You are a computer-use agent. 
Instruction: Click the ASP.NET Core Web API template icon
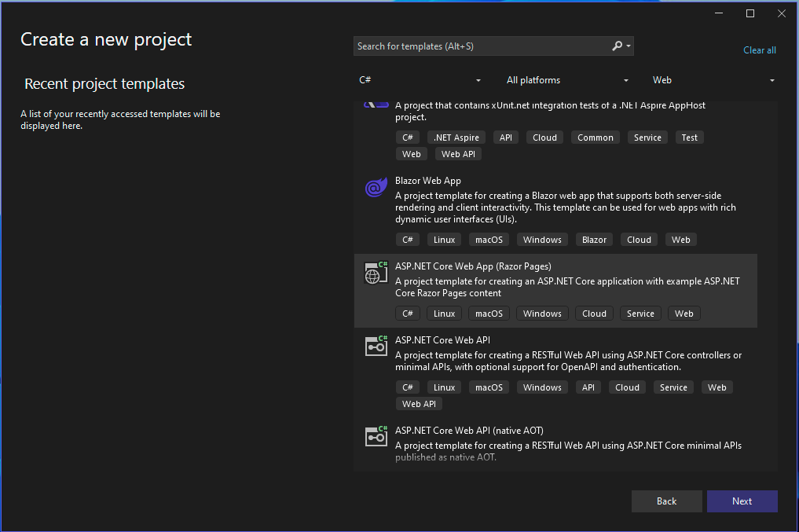click(376, 346)
